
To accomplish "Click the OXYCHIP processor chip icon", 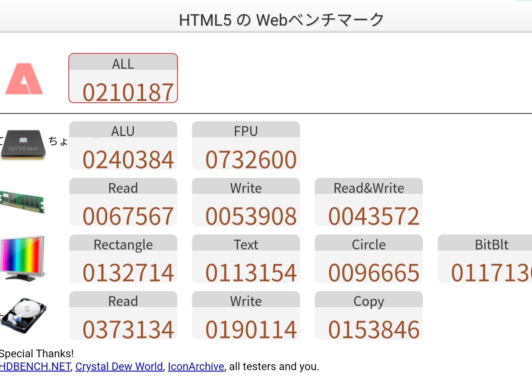I will pos(23,145).
